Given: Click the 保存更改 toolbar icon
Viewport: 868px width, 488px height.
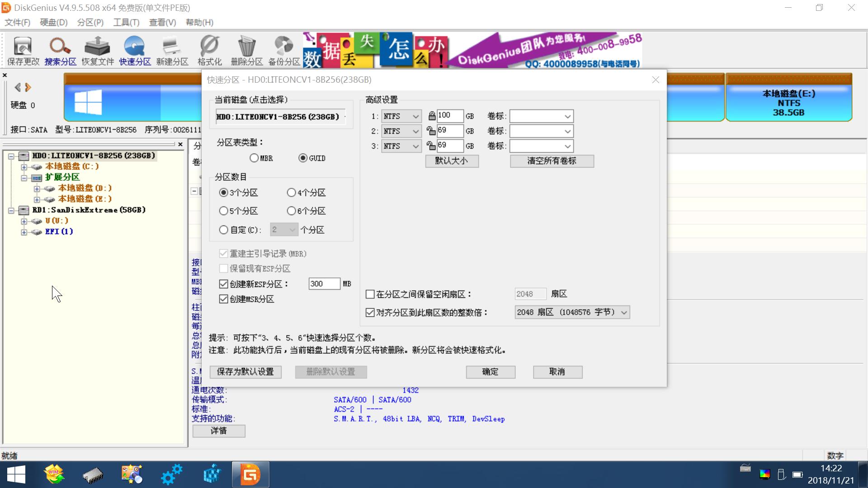Looking at the screenshot, I should (22, 50).
